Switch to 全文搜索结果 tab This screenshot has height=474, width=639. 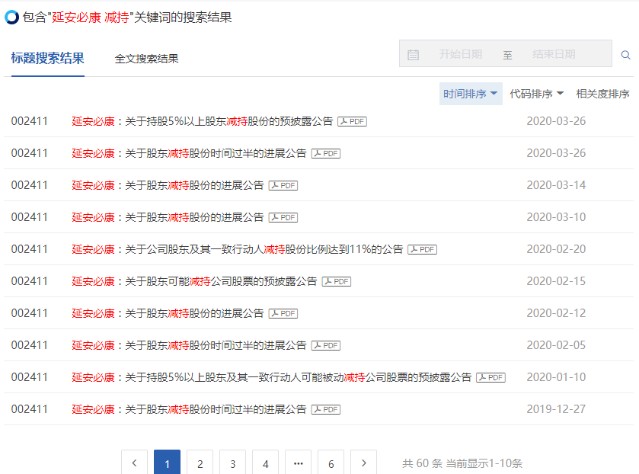(x=146, y=59)
